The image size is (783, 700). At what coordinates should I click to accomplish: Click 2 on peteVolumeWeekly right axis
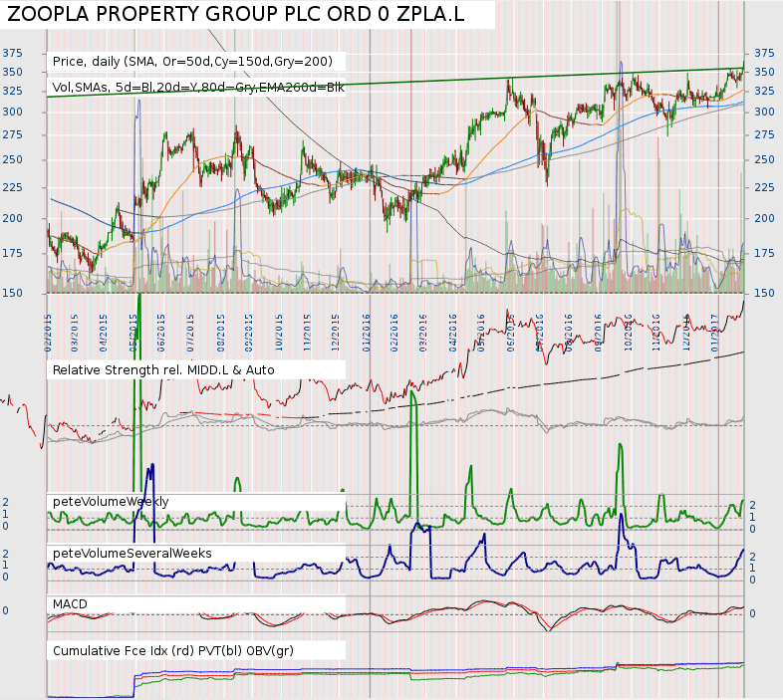pyautogui.click(x=752, y=505)
